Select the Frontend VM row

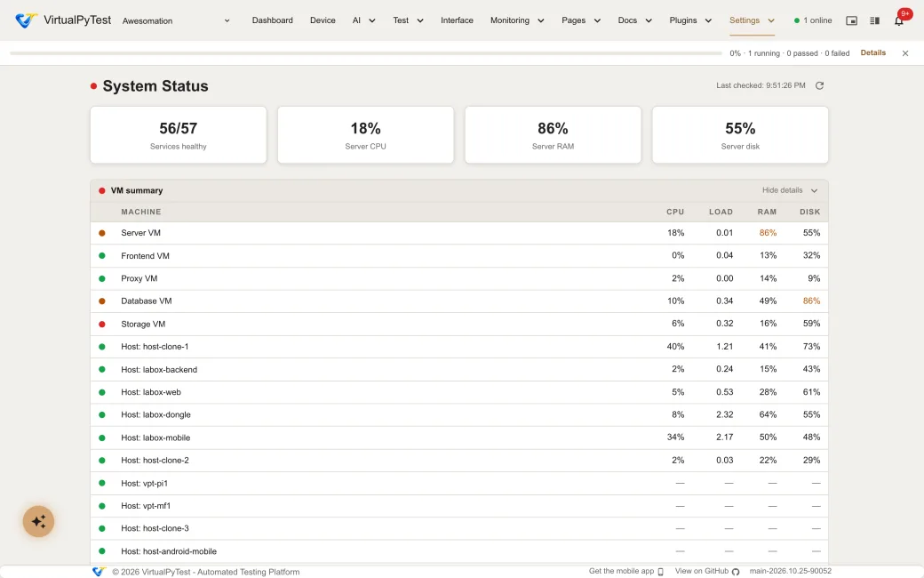coord(459,256)
